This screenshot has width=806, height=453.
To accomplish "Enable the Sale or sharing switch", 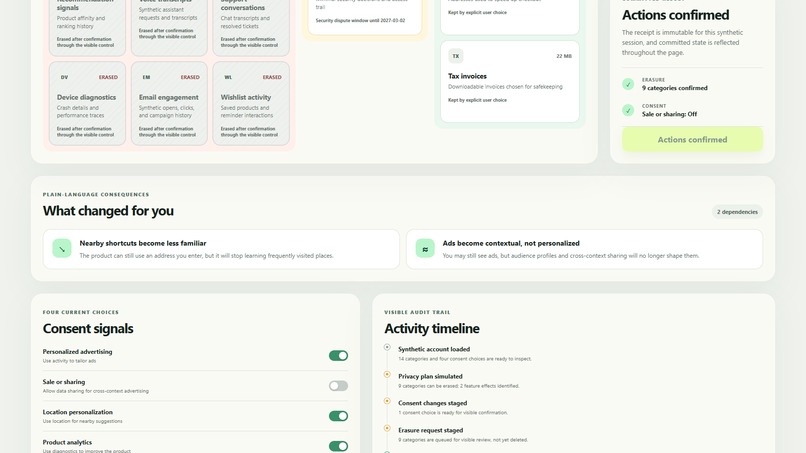I will (x=338, y=386).
